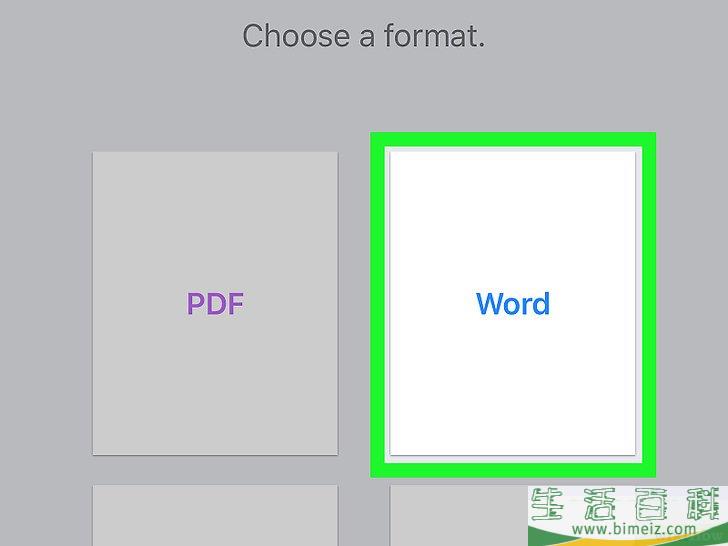Tap the gray area below PDF text
This screenshot has width=728, height=546.
point(215,385)
